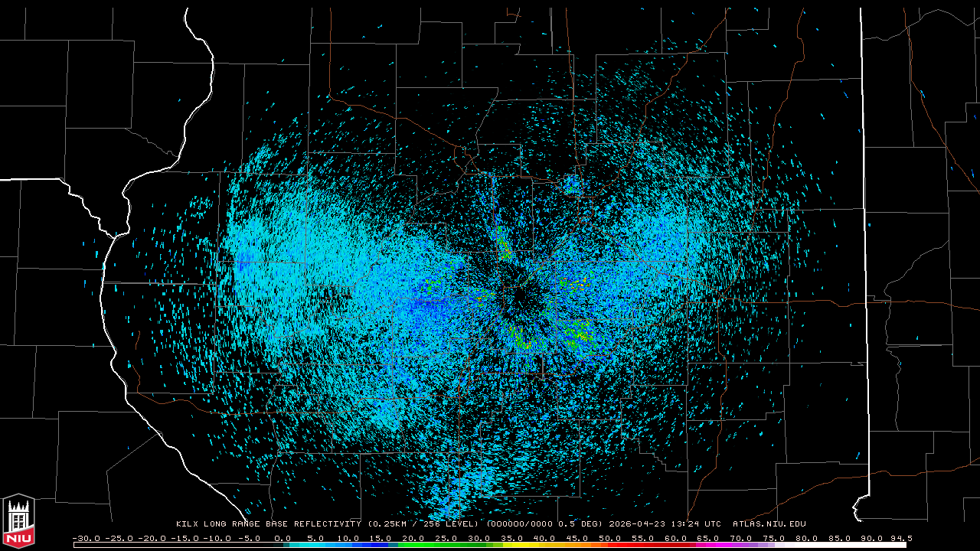Click the cyan 5.0 dBZ scale color

click(316, 545)
